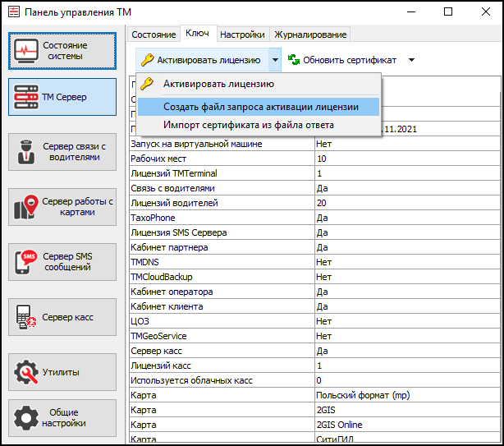Select Создать файл запроса активации лицензии
Screen dimensions: 504x446
pyautogui.click(x=260, y=107)
